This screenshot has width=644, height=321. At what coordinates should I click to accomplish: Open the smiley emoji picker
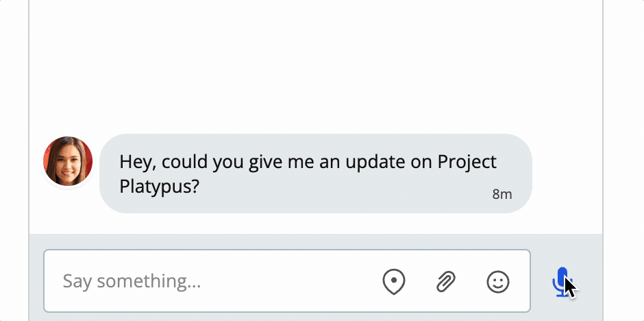click(x=498, y=282)
